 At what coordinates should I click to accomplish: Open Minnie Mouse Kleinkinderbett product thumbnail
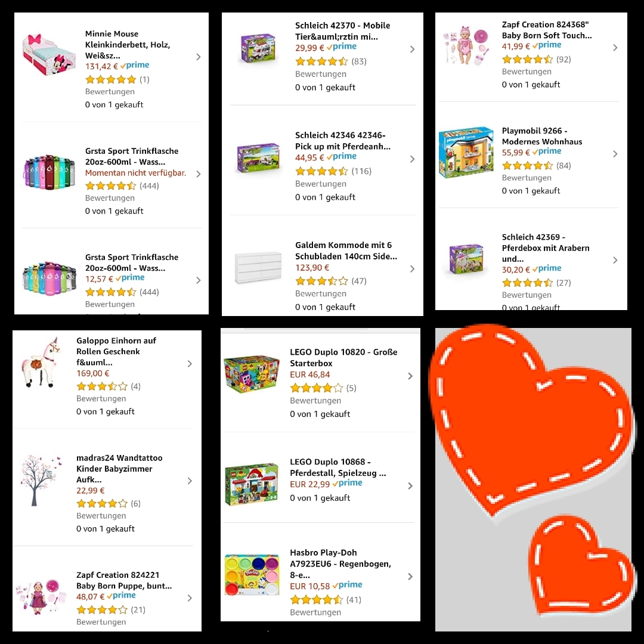49,55
